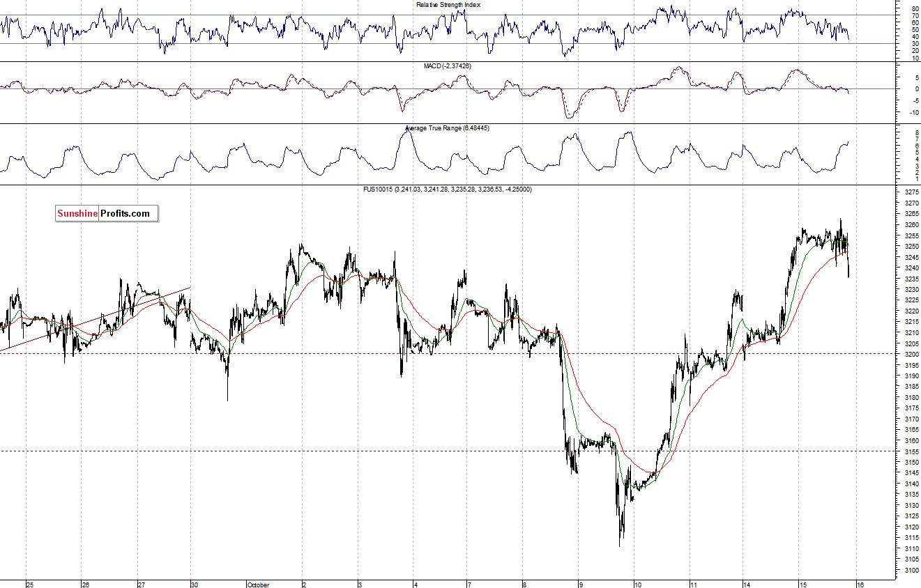Click date label 16 on time axis
This screenshot has width=921, height=588.
pos(859,585)
